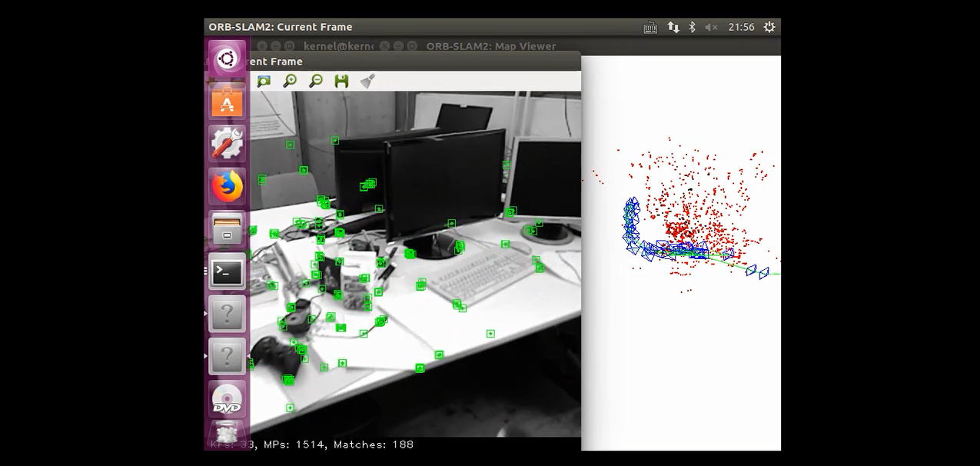The image size is (980, 466).
Task: Open the muted sound volume indicator
Action: click(711, 27)
